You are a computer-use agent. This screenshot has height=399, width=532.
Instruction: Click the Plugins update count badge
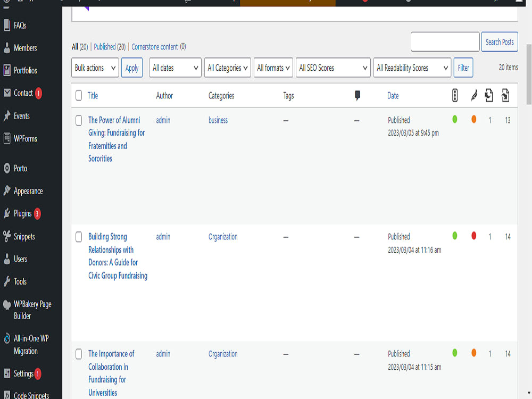[x=37, y=214]
